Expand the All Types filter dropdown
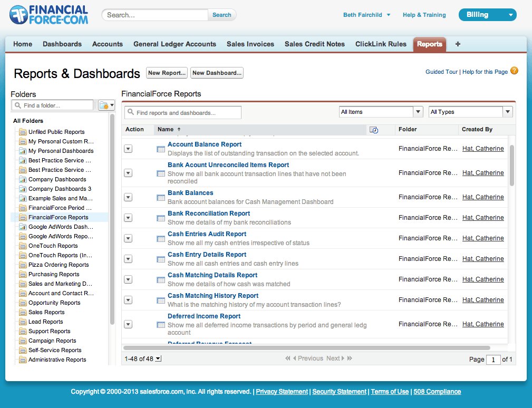 tap(508, 112)
